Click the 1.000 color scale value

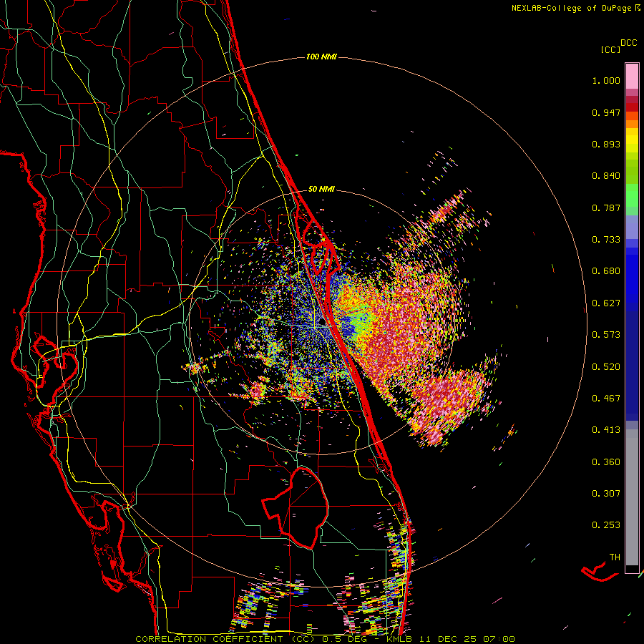click(x=606, y=80)
